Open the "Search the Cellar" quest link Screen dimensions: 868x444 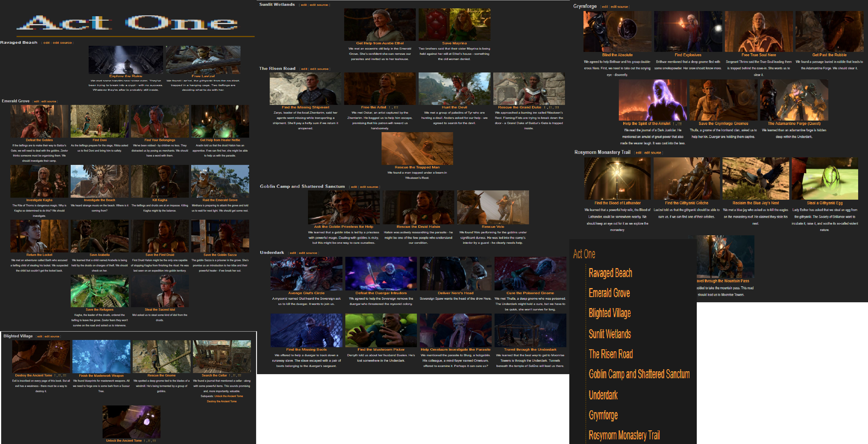tap(214, 375)
